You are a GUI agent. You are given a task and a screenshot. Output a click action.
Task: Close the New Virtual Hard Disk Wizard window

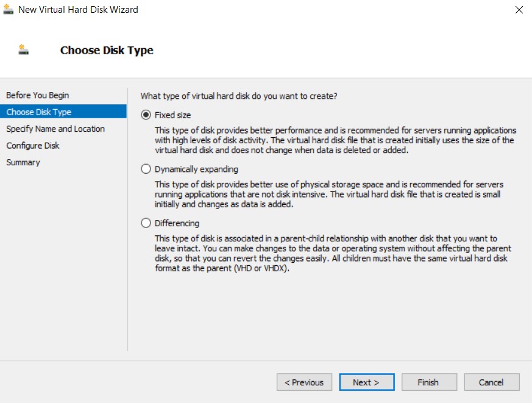click(519, 10)
